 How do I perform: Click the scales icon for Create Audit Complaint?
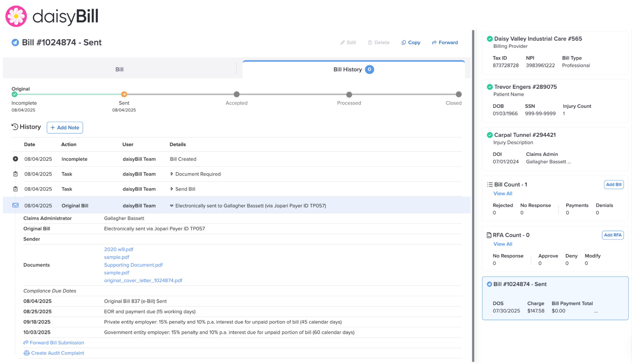26,353
